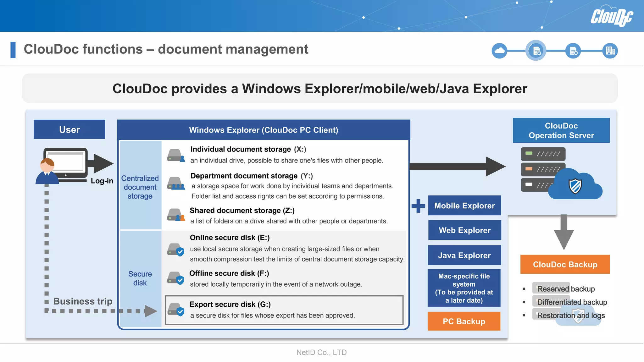
Task: Click the document security step icon
Action: tap(573, 51)
